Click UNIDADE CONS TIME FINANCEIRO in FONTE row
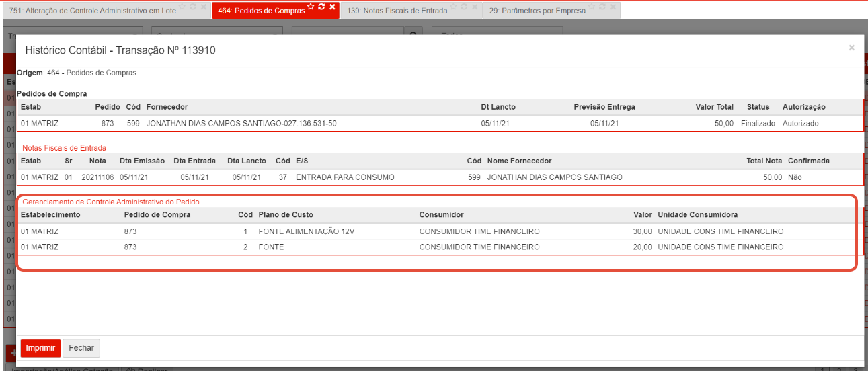The width and height of the screenshot is (868, 371). (x=721, y=247)
